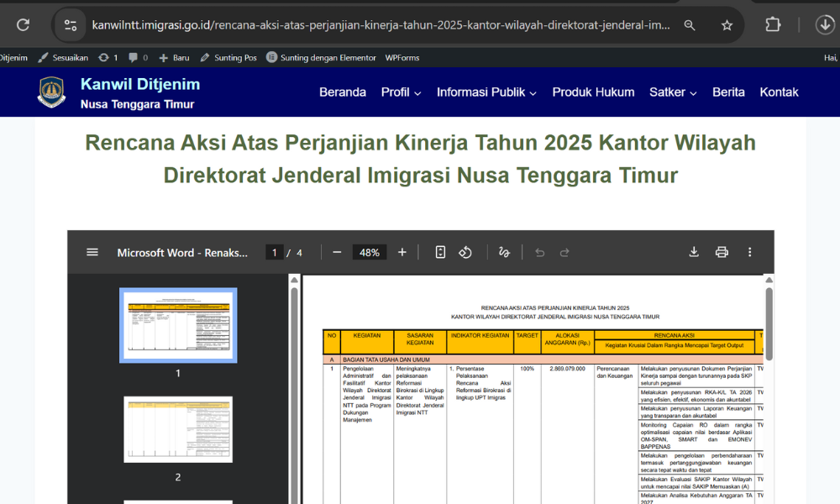The width and height of the screenshot is (840, 504).
Task: Click the PDF page number field
Action: (275, 252)
